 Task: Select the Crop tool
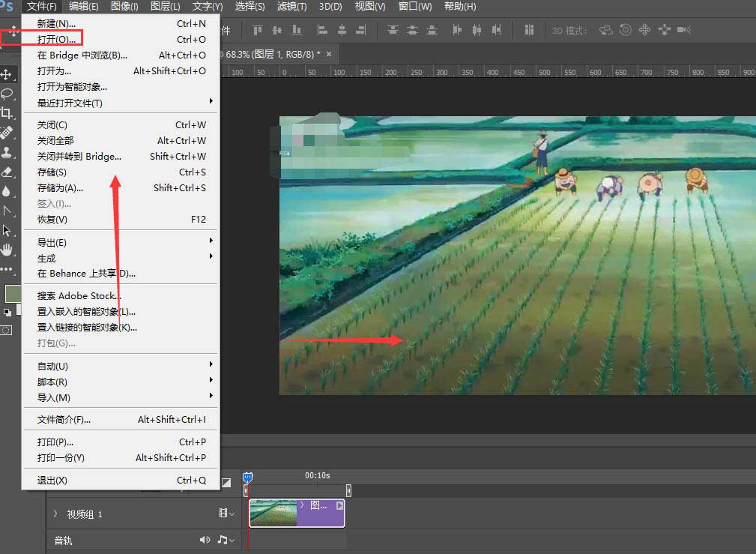[x=6, y=113]
